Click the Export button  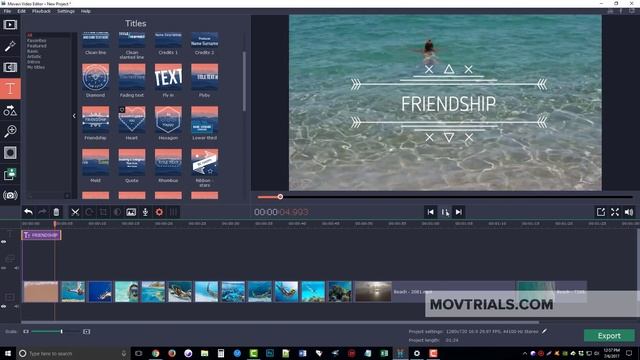pyautogui.click(x=609, y=336)
